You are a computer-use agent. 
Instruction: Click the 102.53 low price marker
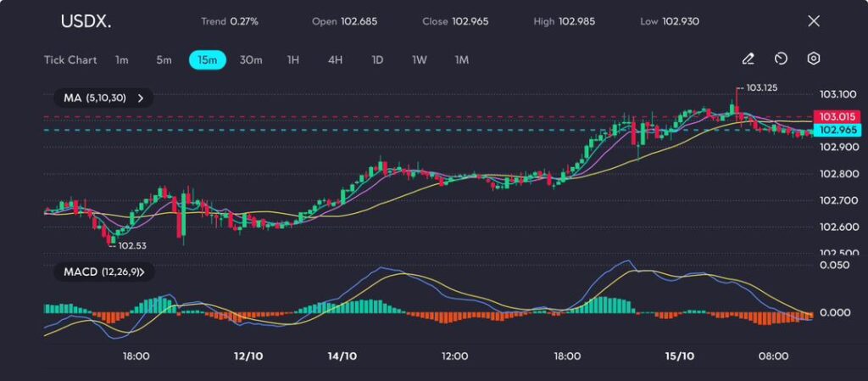[x=132, y=245]
